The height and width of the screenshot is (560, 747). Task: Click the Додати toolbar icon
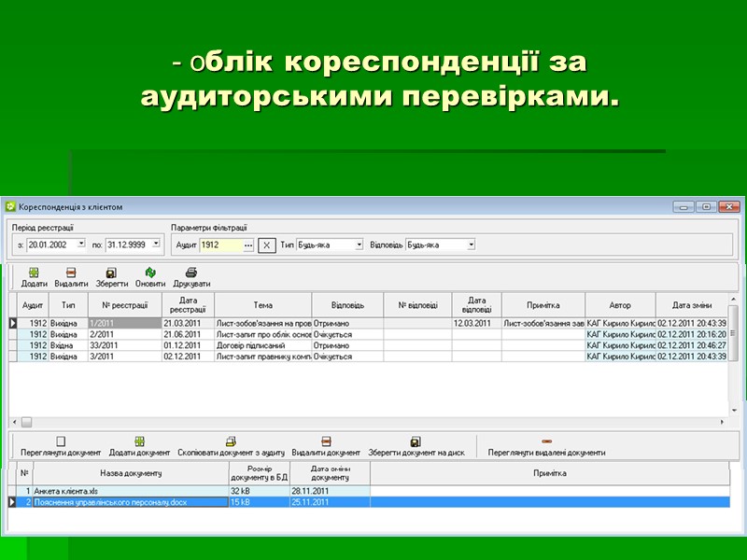[x=34, y=273]
